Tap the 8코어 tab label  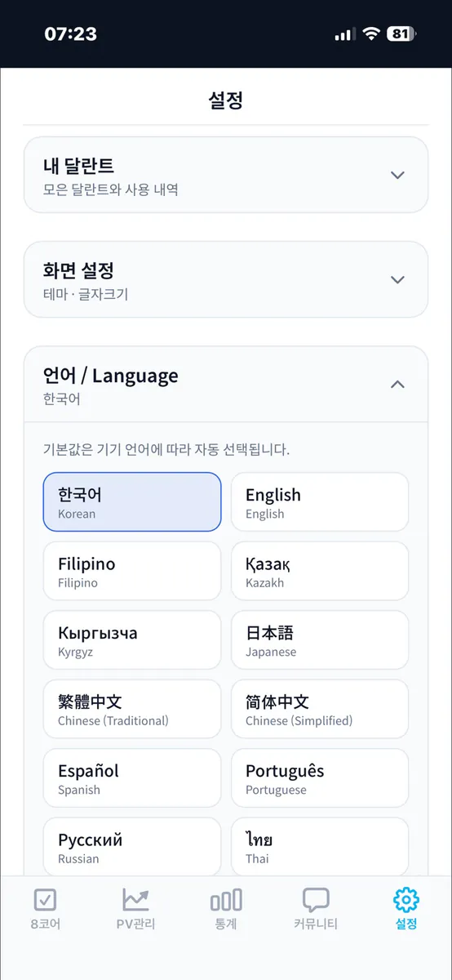tap(45, 924)
